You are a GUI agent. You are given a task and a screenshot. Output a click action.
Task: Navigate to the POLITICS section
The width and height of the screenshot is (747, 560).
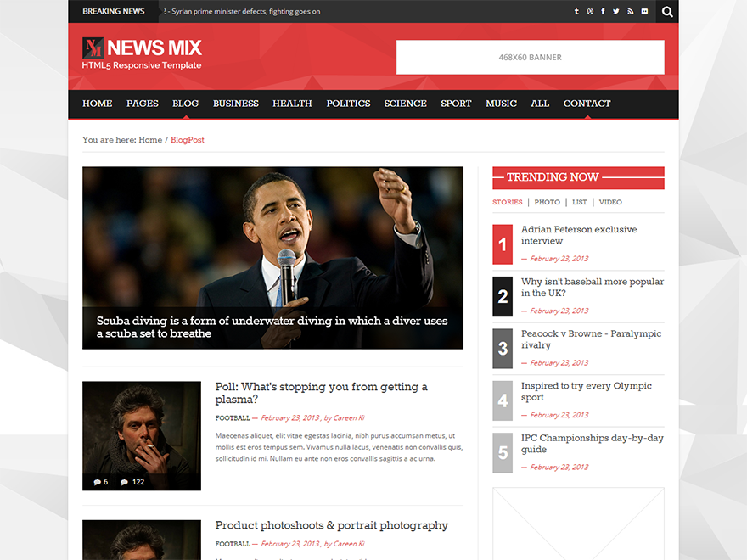coord(348,103)
